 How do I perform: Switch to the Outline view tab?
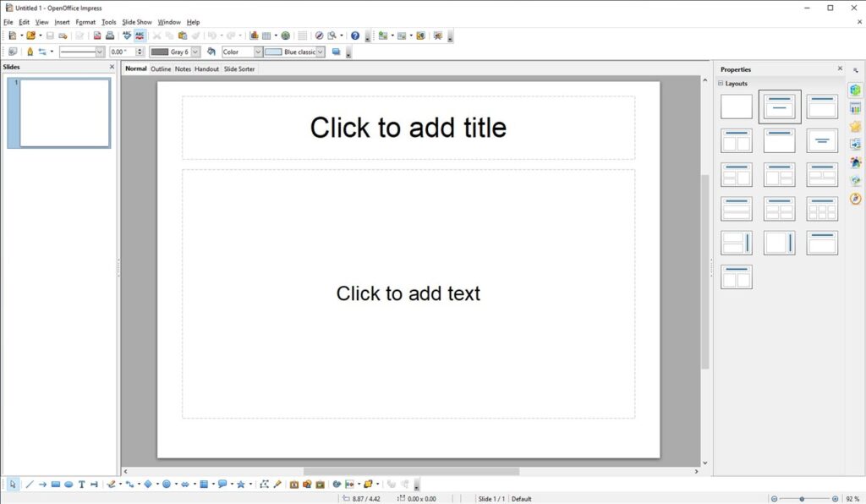(161, 68)
